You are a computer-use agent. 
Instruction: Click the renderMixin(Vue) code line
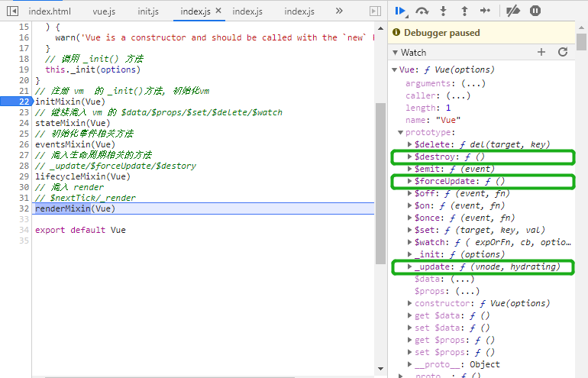tap(75, 208)
